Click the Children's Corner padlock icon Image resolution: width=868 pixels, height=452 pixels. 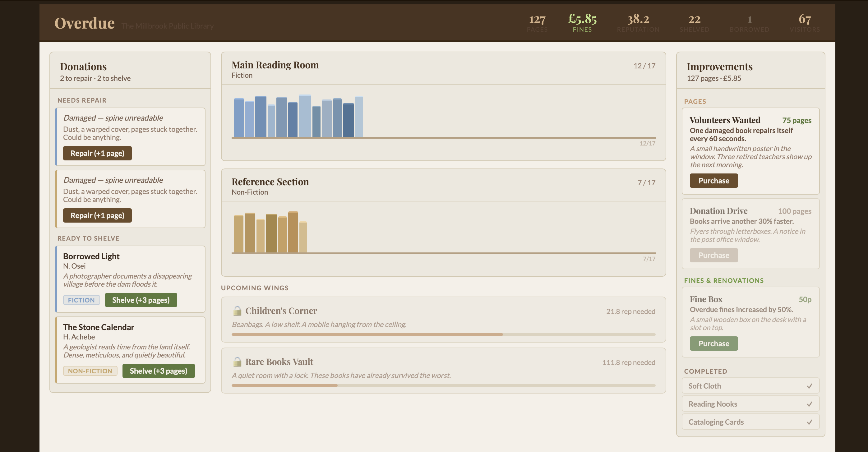point(237,311)
